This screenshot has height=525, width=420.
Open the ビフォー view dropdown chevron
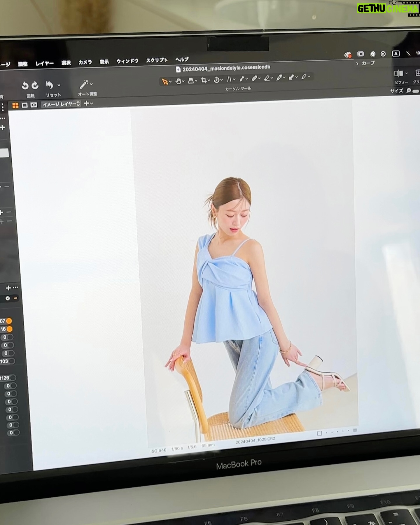coord(406,73)
